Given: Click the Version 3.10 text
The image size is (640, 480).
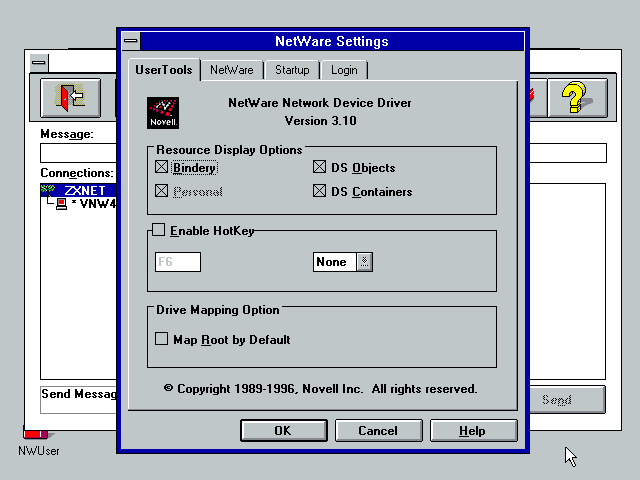Looking at the screenshot, I should [x=320, y=121].
